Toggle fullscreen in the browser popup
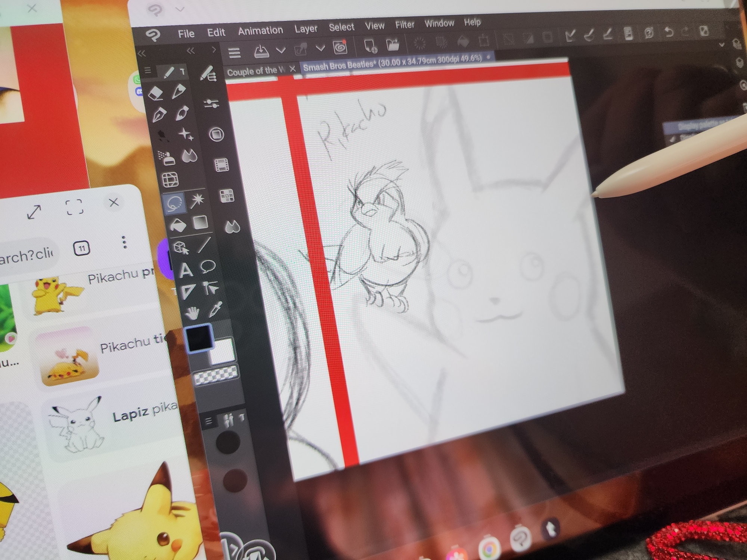Screen dimensions: 747x560 pyautogui.click(x=74, y=207)
